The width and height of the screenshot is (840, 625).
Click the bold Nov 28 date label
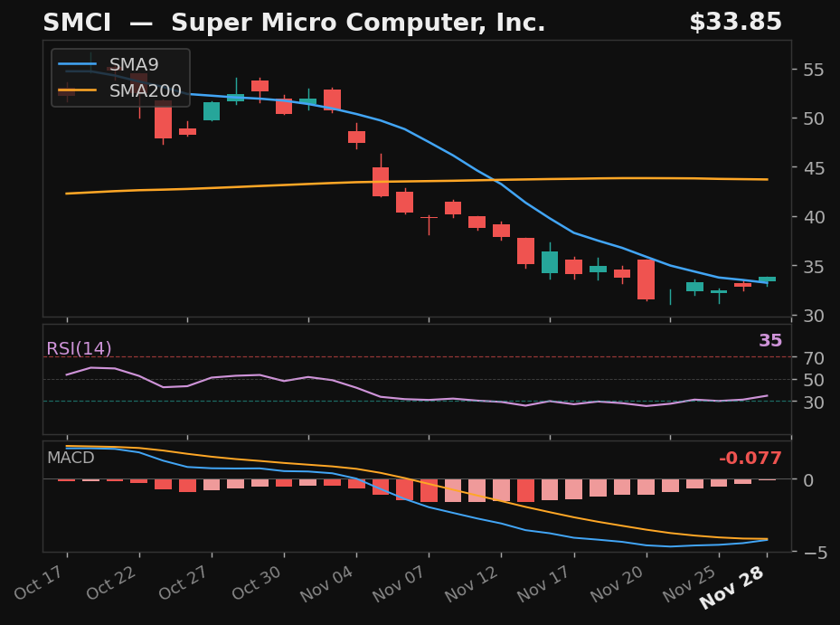731,587
